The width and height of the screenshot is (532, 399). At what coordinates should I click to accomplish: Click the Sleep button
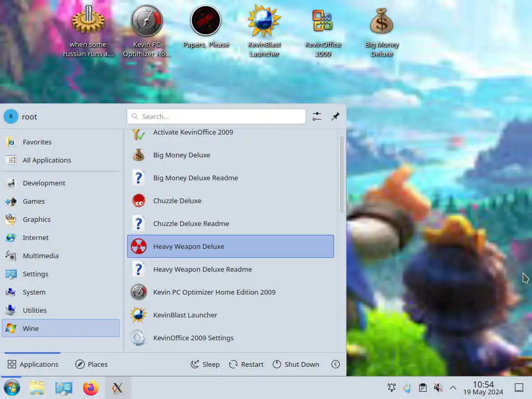point(205,364)
